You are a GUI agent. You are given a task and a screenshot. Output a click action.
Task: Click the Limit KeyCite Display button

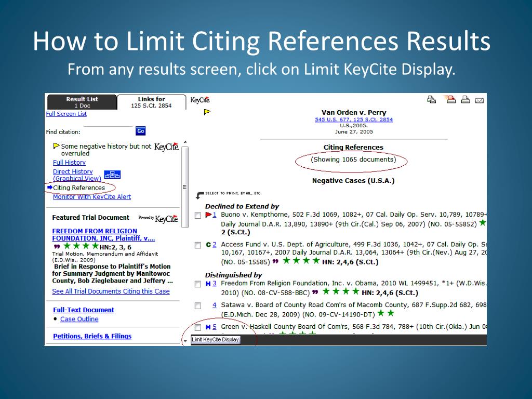216,340
